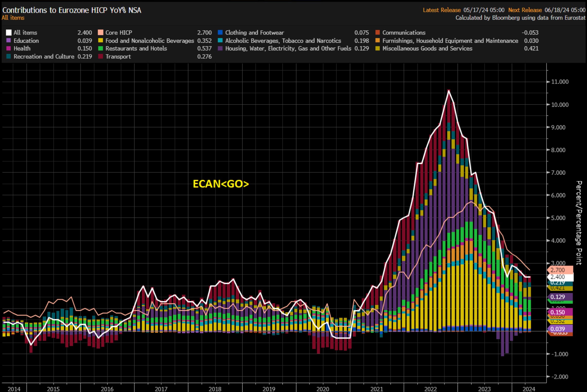The width and height of the screenshot is (587, 392).
Task: Select the Communications legend entry
Action: (x=404, y=33)
